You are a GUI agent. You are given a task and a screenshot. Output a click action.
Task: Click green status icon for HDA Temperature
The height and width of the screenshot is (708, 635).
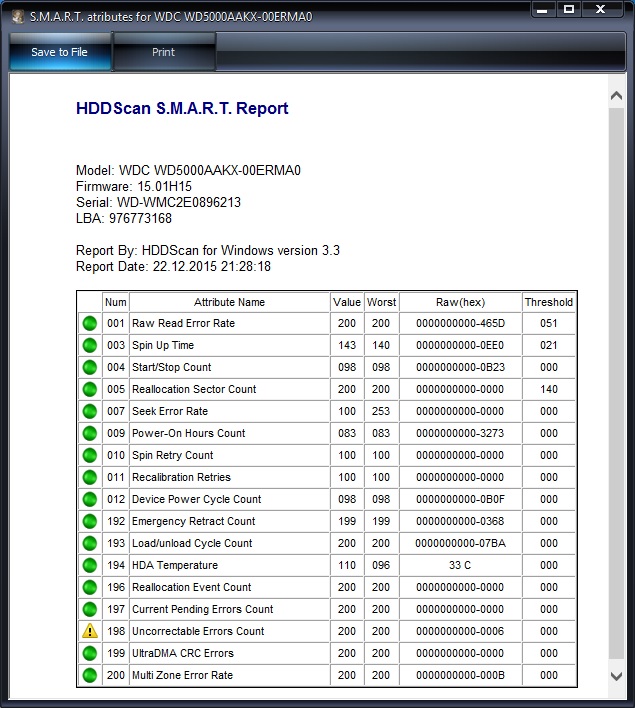[x=90, y=565]
